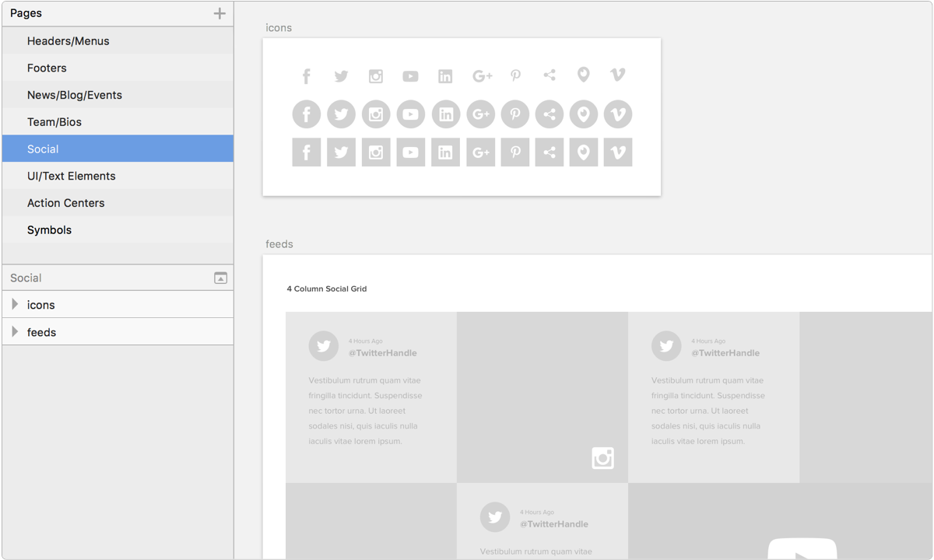Select the plain Periscope pin icon

584,75
